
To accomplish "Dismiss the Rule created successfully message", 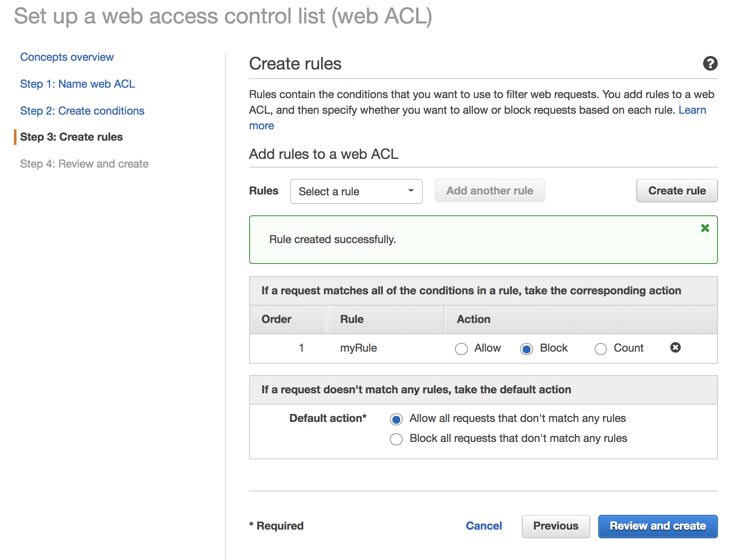I will point(705,228).
